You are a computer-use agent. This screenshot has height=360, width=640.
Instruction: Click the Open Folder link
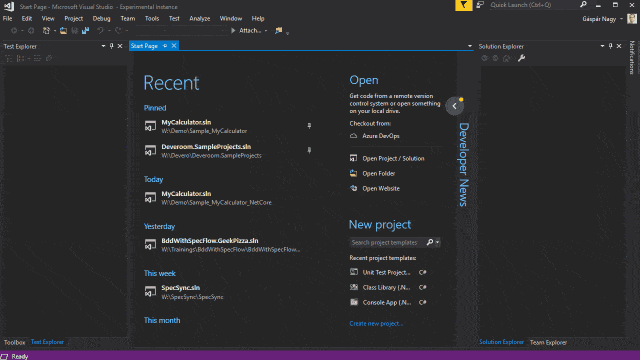tap(378, 173)
